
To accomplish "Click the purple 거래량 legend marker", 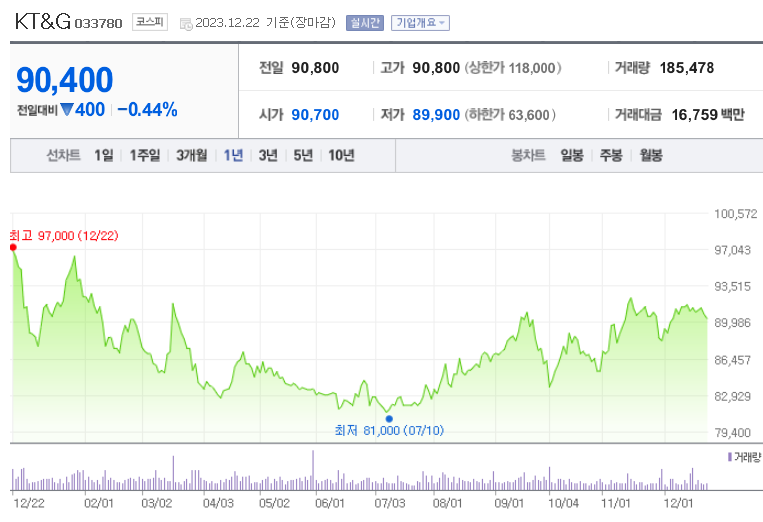I will click(x=729, y=457).
